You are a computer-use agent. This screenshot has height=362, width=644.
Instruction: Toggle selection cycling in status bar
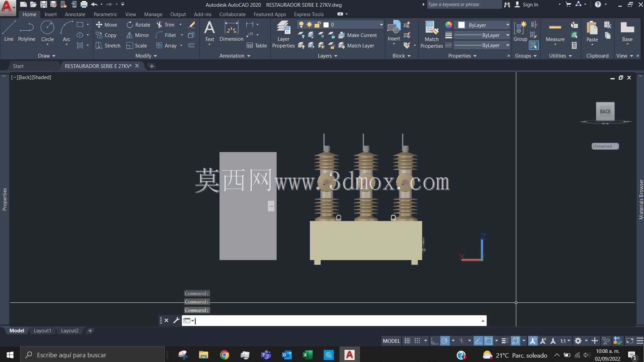point(515,341)
